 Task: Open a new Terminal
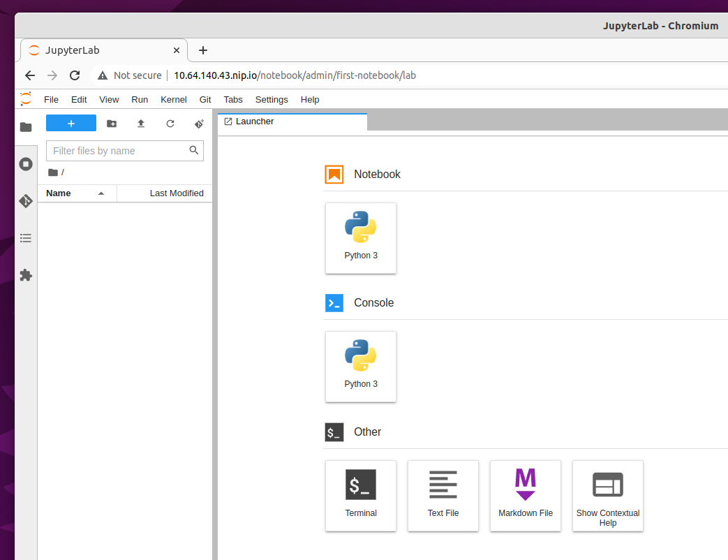tap(361, 495)
